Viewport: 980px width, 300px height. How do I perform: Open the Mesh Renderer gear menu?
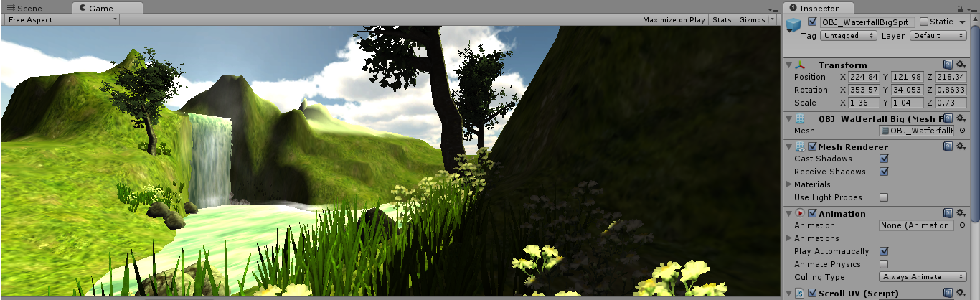pos(961,146)
